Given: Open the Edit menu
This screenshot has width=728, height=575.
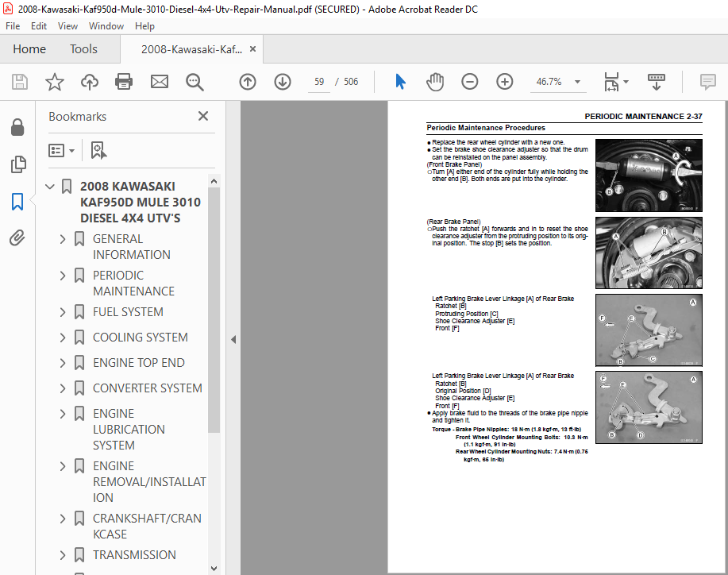Looking at the screenshot, I should tap(39, 26).
